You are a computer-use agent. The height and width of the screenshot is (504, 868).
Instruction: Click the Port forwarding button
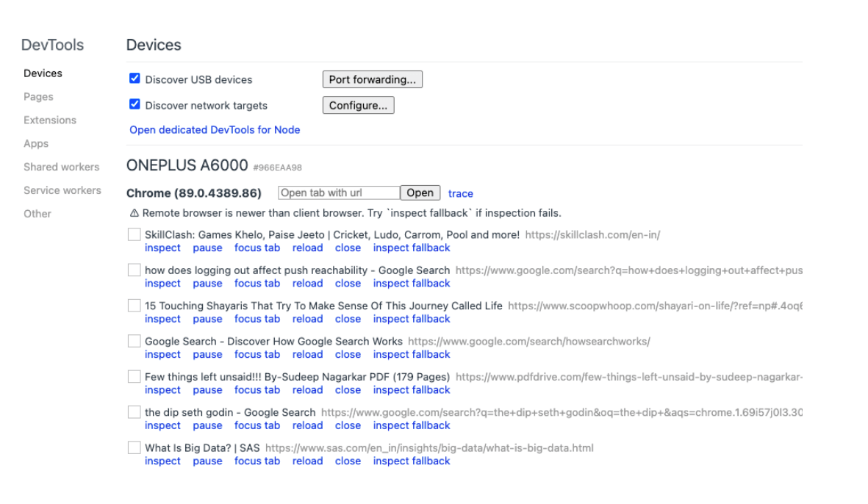point(373,79)
